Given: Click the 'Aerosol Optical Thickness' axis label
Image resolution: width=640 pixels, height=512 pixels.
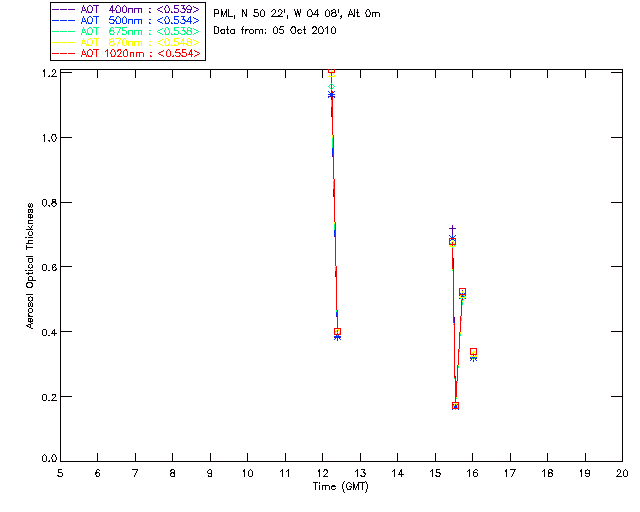Looking at the screenshot, I should [30, 266].
